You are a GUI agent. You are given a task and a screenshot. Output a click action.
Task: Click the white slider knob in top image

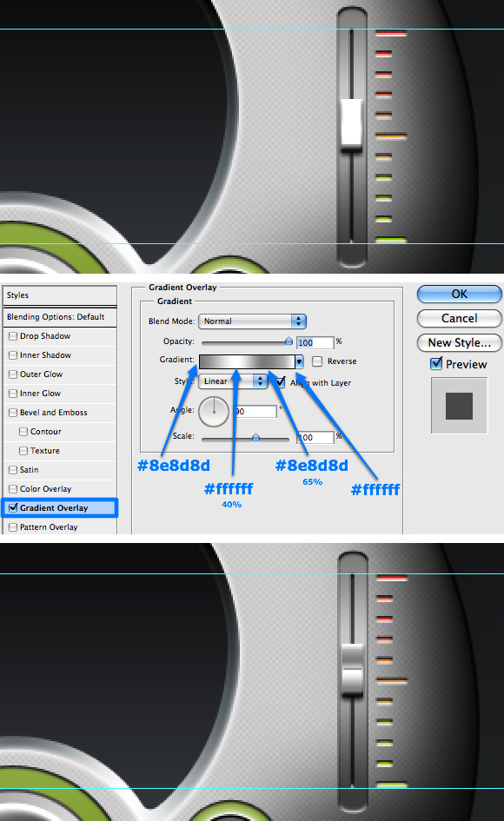pyautogui.click(x=351, y=122)
